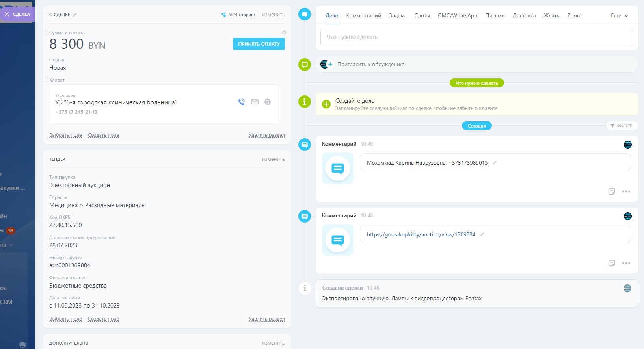The image size is (644, 349).
Task: Click the printer icon in left sidebar
Action: (x=22, y=345)
